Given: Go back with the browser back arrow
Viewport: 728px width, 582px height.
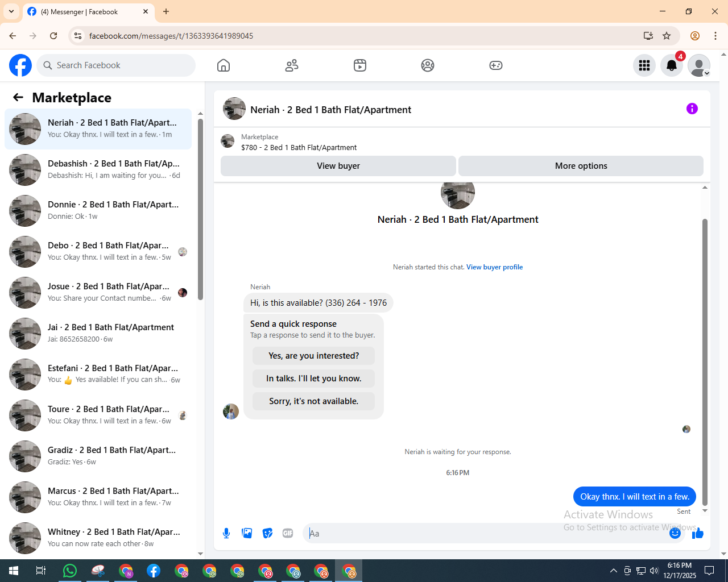Looking at the screenshot, I should 13,36.
